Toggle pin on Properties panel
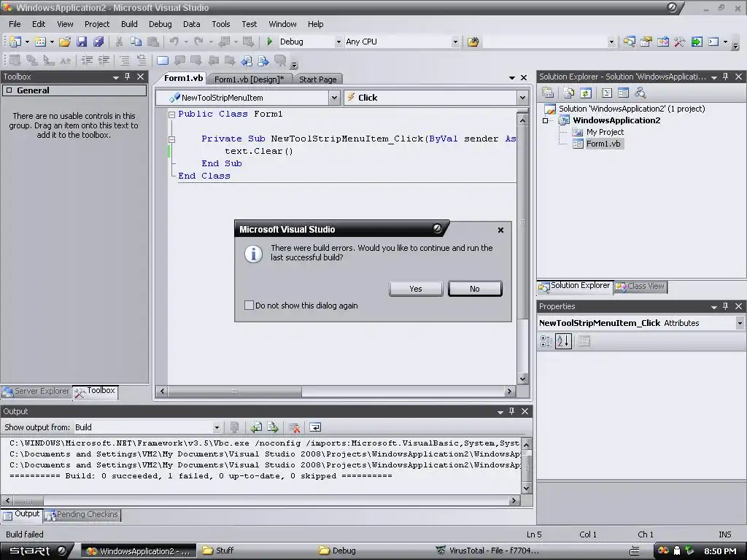 point(726,306)
